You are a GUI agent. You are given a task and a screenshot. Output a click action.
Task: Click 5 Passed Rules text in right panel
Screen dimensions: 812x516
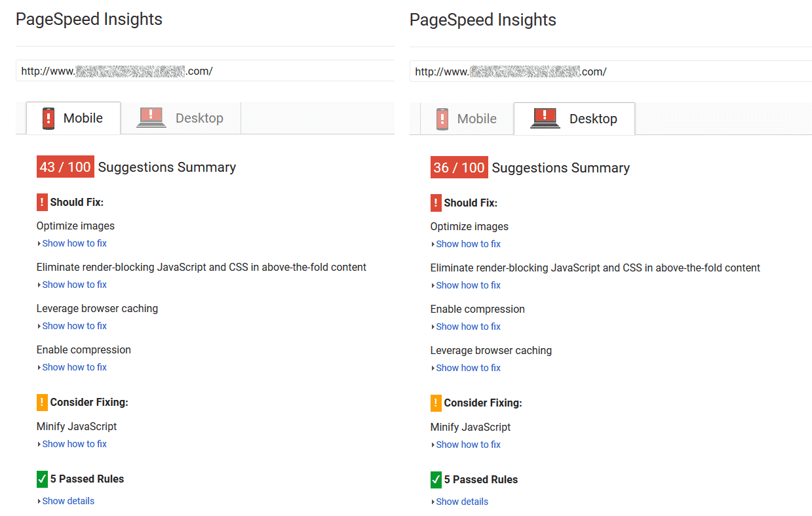[481, 480]
